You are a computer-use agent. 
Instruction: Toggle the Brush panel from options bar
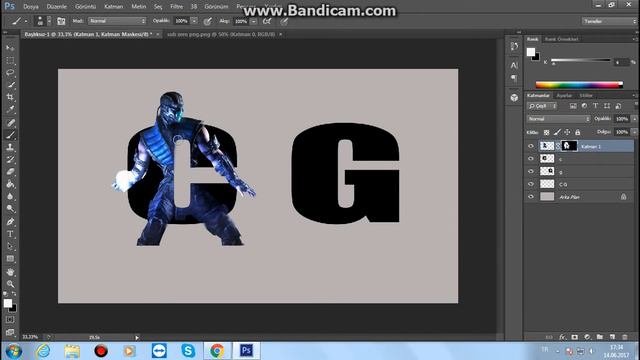pos(61,21)
